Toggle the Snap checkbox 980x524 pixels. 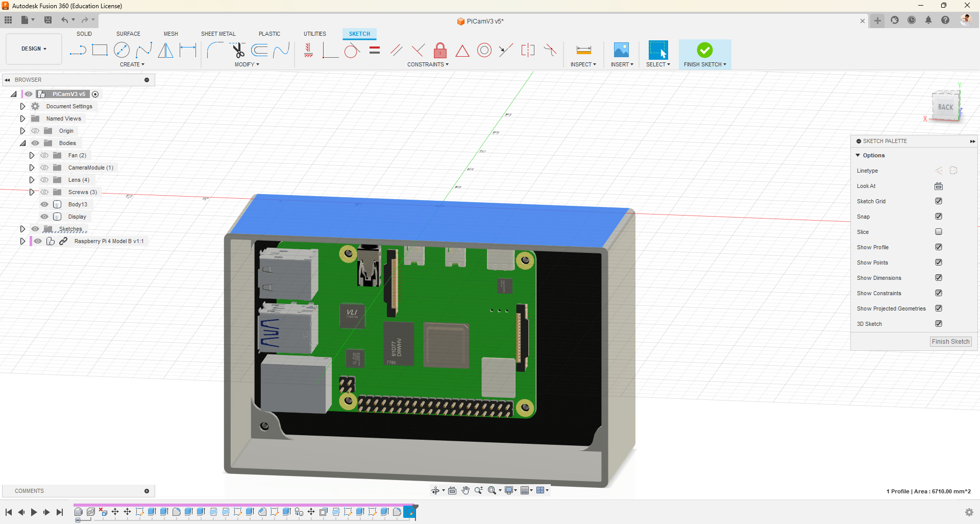click(939, 217)
